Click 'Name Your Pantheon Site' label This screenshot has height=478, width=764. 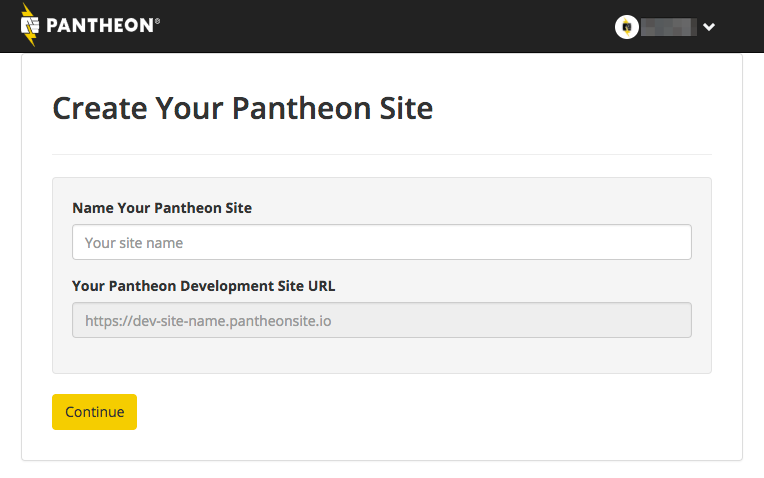162,208
